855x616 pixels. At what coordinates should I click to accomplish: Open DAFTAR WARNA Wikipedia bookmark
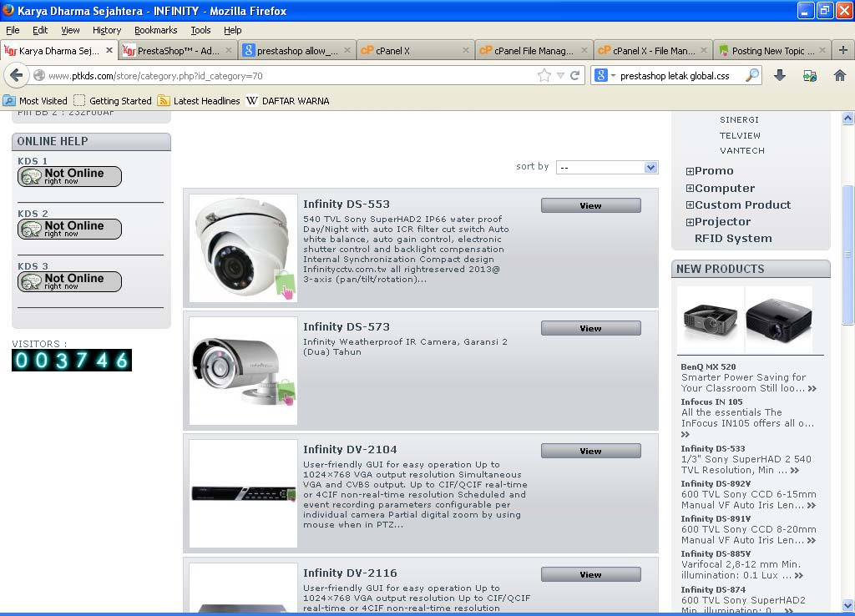[x=288, y=101]
